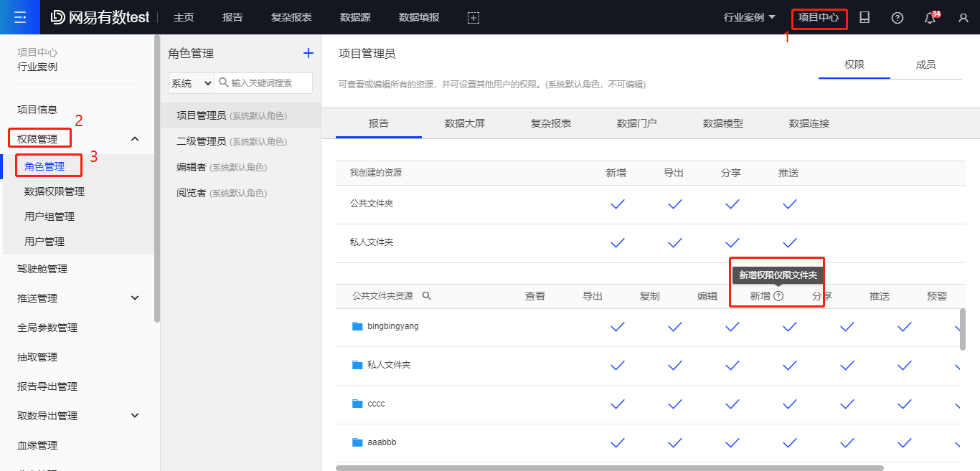Toggle 查看 checkmark for bingbingyang folder
The height and width of the screenshot is (471, 980).
(617, 327)
